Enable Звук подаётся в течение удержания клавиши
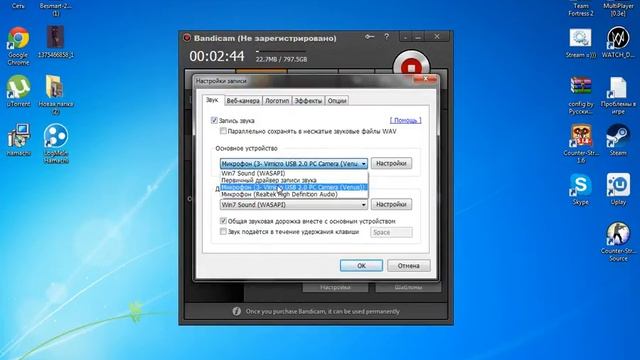The width and height of the screenshot is (640, 360). click(x=223, y=231)
